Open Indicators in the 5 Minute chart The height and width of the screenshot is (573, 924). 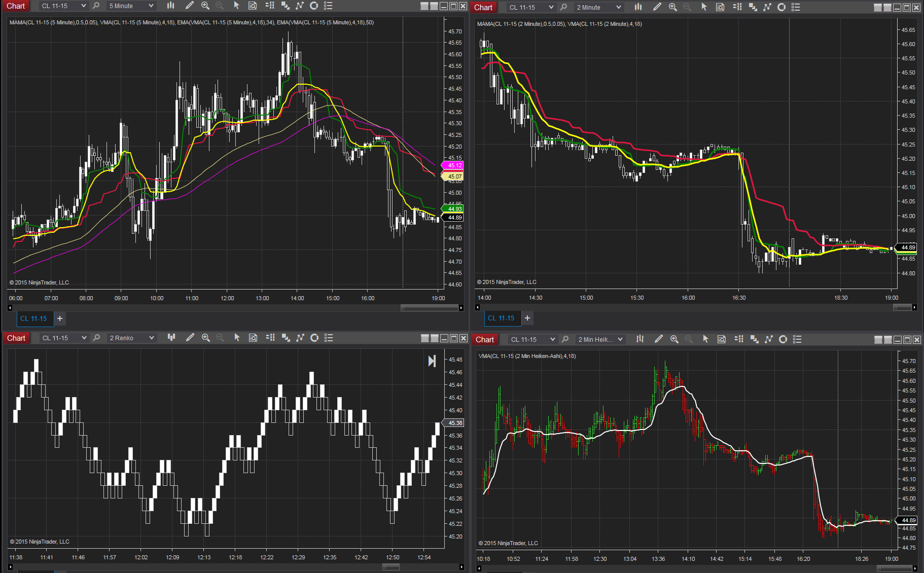pyautogui.click(x=300, y=6)
